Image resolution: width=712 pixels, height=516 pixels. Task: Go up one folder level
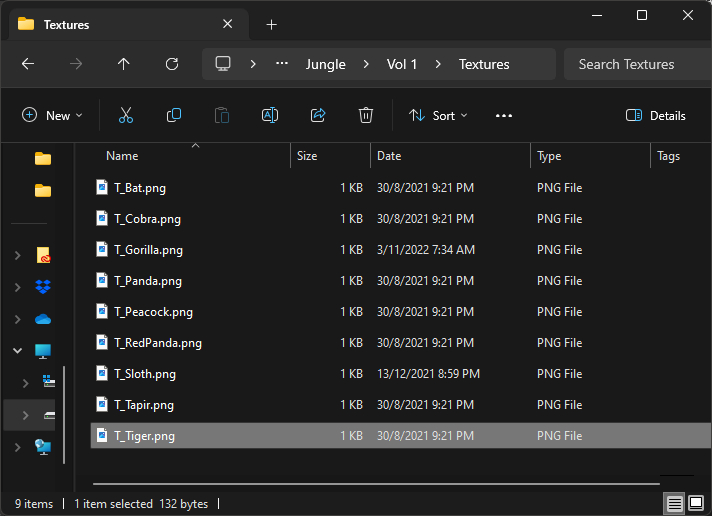[123, 64]
